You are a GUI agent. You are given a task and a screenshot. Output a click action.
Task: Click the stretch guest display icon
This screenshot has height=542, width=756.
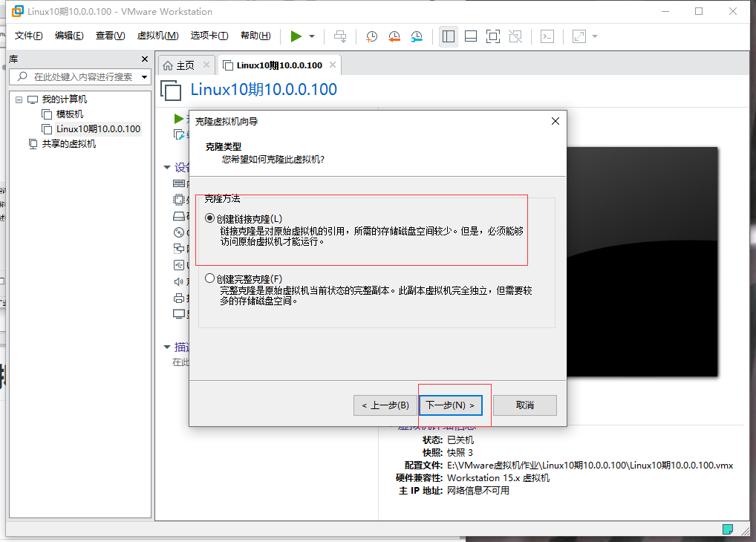coord(579,36)
